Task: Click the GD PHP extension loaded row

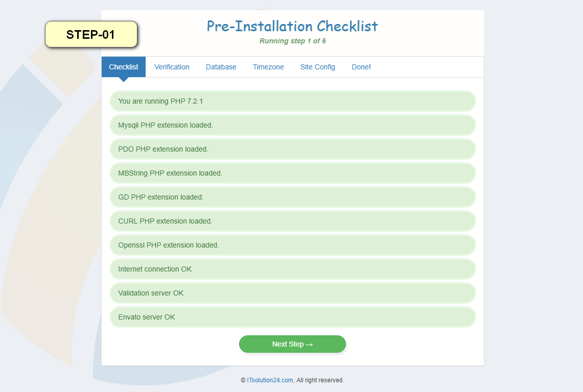Action: click(x=293, y=197)
